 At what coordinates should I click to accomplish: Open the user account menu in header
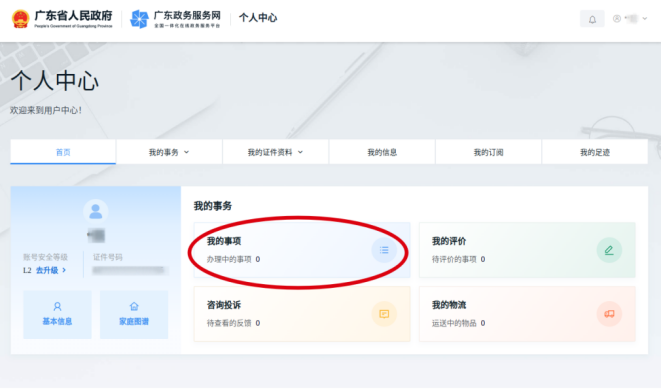[x=630, y=19]
